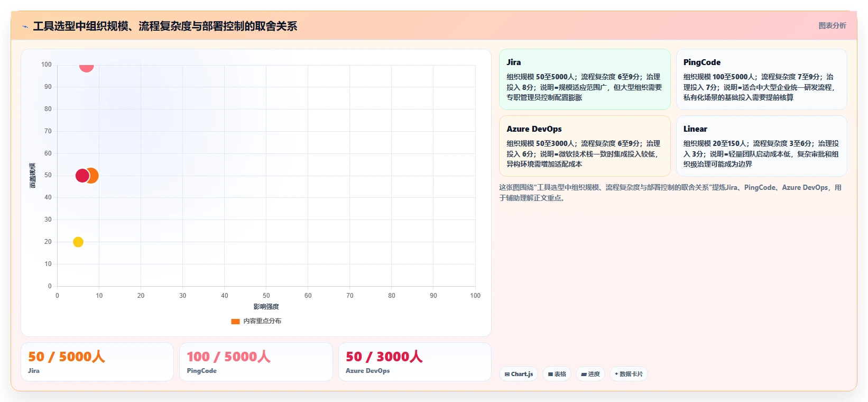Click the 表格 tag

click(x=557, y=374)
